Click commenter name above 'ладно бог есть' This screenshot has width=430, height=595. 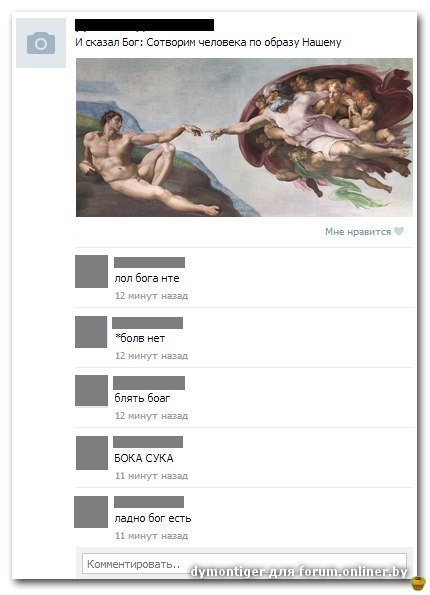pos(149,502)
